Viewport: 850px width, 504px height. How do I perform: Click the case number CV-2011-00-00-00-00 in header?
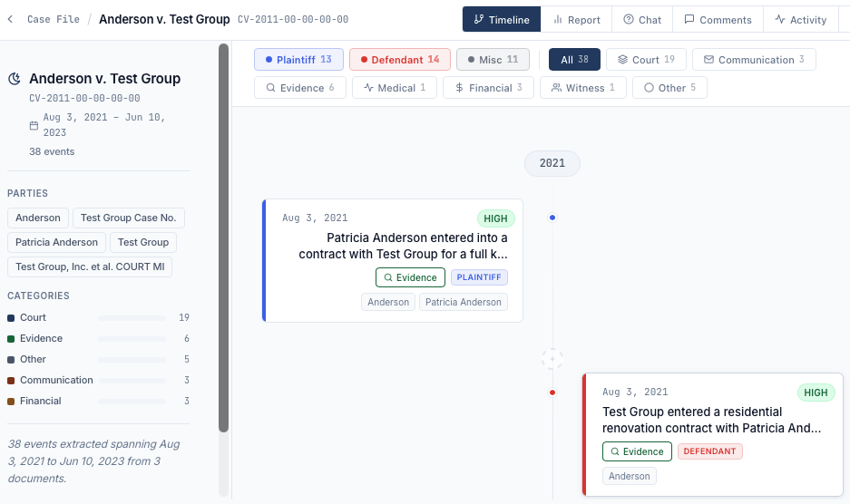click(293, 20)
